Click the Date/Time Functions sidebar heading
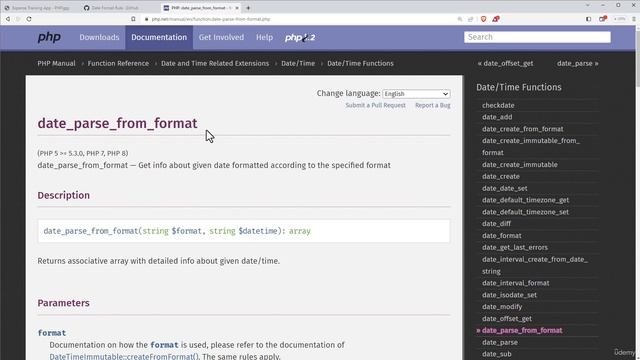This screenshot has height=360, width=640. [x=519, y=87]
